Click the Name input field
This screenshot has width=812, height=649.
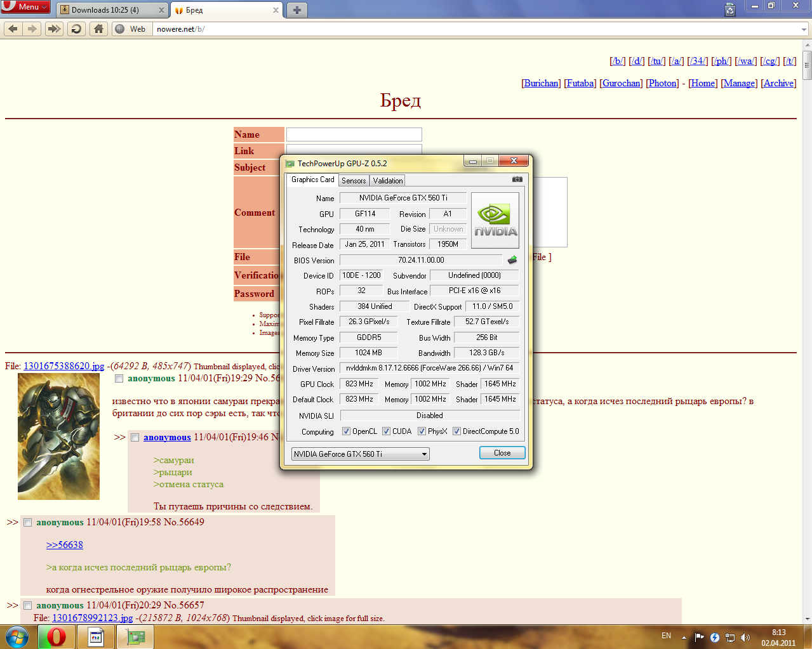pos(354,134)
